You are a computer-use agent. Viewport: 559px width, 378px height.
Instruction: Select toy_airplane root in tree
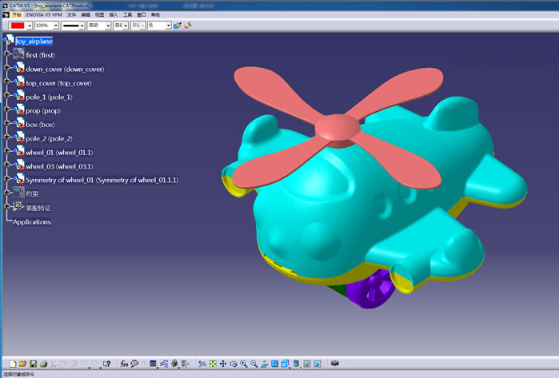coord(34,41)
